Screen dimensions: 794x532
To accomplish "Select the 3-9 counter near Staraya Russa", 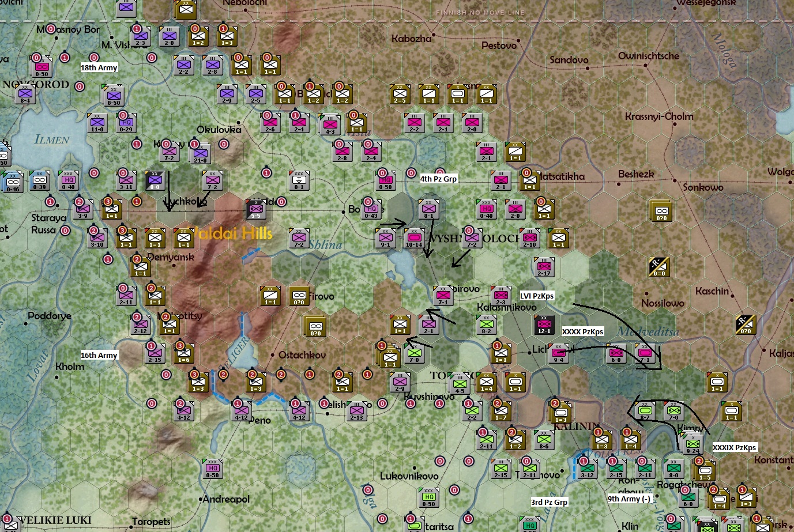I will pos(83,209).
